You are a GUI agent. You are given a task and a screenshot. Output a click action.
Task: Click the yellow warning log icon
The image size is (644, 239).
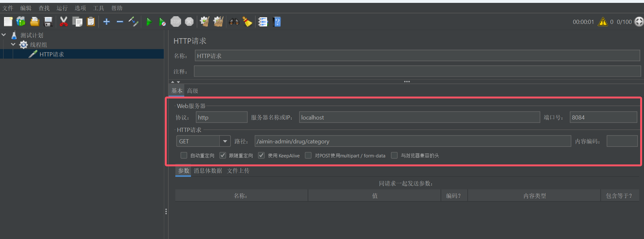603,22
